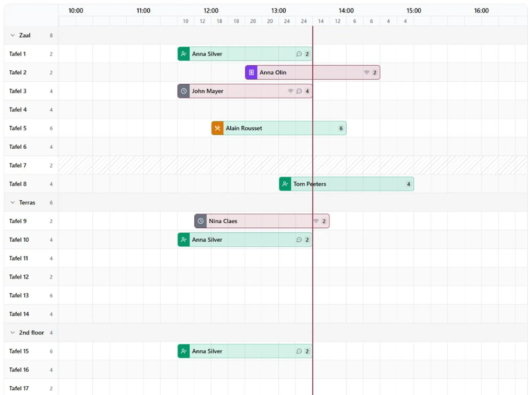Click the wifi icon on Nina Claes reservation
532x395 pixels.
(316, 221)
